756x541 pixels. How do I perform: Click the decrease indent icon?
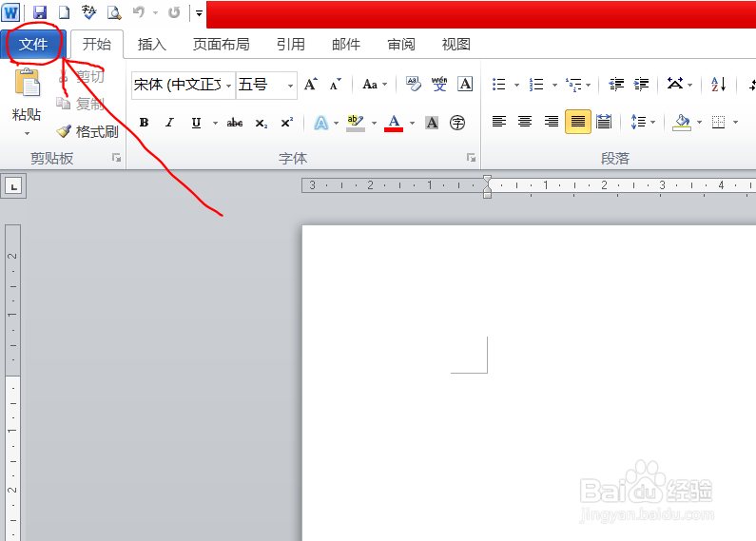point(616,85)
